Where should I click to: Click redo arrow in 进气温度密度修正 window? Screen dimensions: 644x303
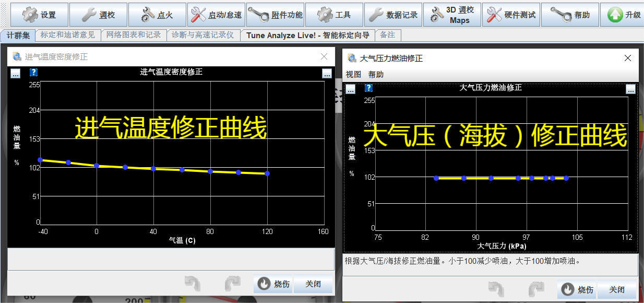click(x=232, y=284)
